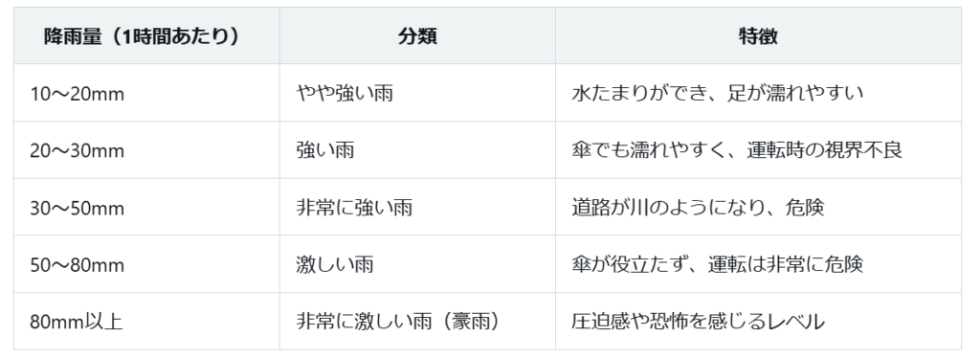Select the 20〜30mm rainfall cell

pyautogui.click(x=146, y=150)
